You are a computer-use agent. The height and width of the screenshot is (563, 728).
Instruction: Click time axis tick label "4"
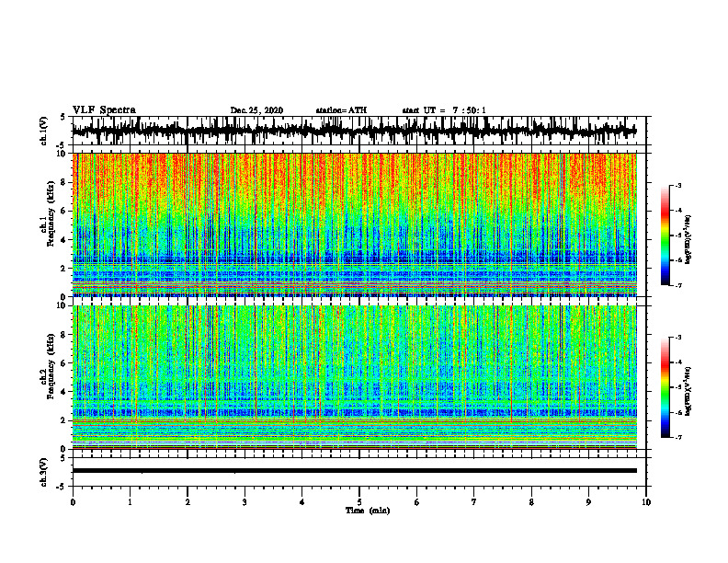point(302,502)
